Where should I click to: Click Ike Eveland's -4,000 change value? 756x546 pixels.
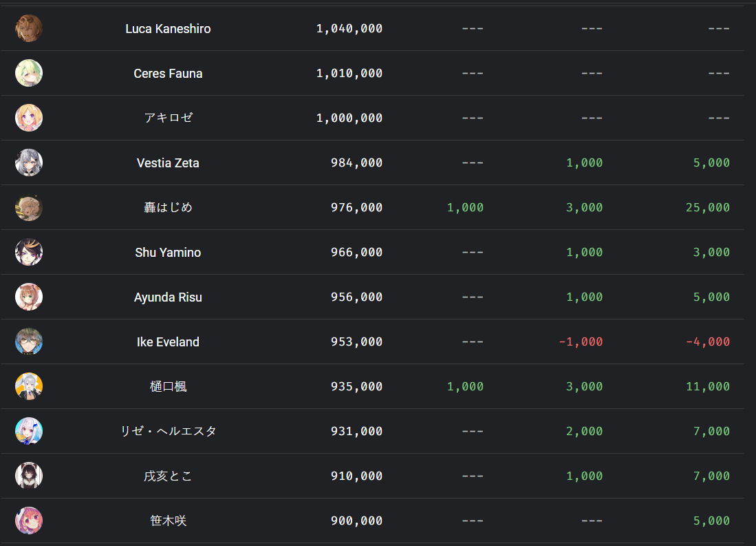[x=708, y=342]
